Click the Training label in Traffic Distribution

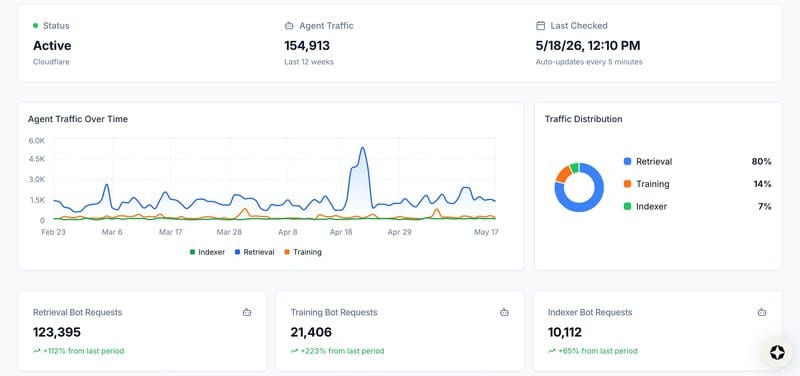(653, 184)
